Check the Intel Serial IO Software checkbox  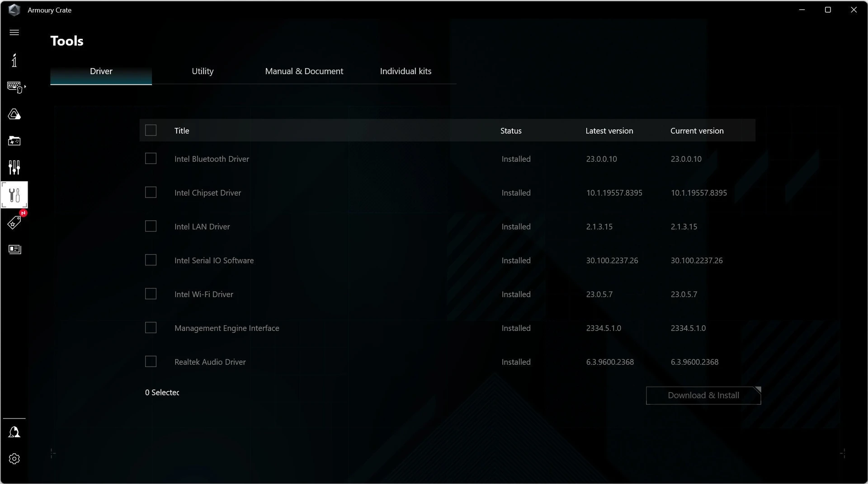pyautogui.click(x=151, y=260)
